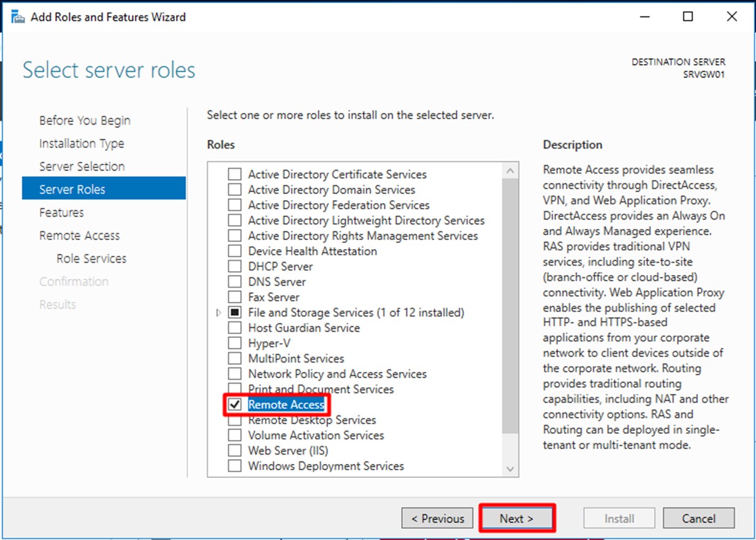Enable the Fax Server role
The width and height of the screenshot is (756, 540).
(x=234, y=297)
